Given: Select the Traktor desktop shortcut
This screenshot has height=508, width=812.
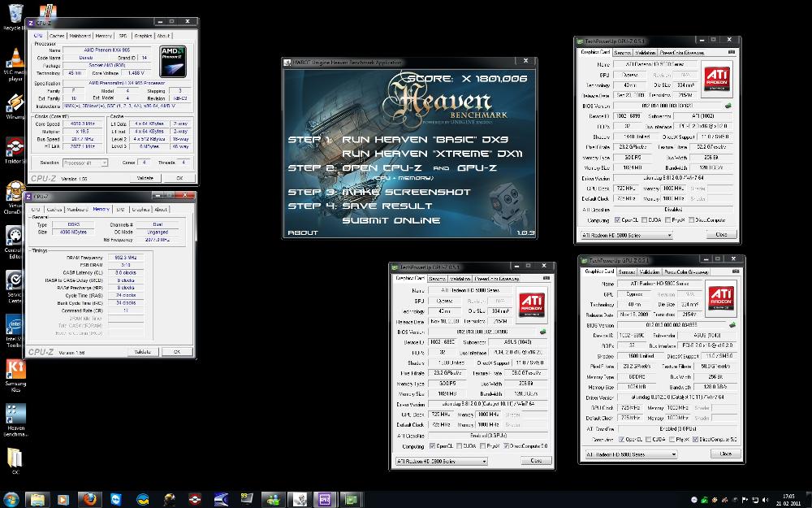Looking at the screenshot, I should pyautogui.click(x=14, y=150).
